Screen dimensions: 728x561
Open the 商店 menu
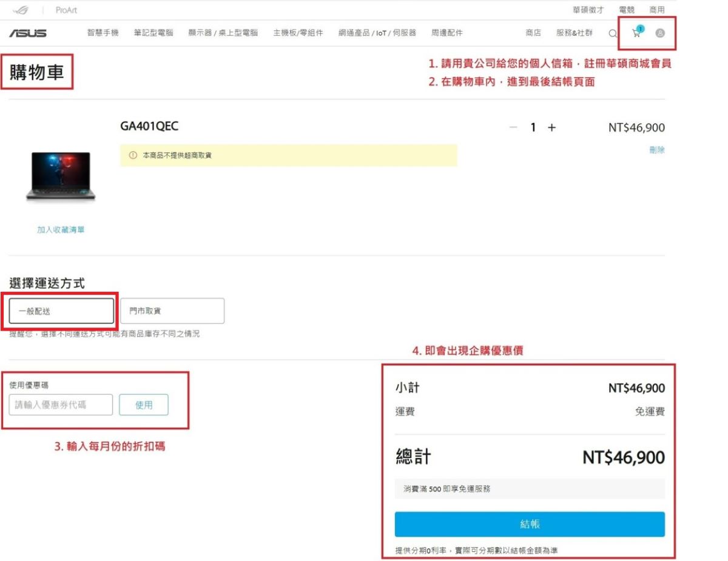pos(533,33)
